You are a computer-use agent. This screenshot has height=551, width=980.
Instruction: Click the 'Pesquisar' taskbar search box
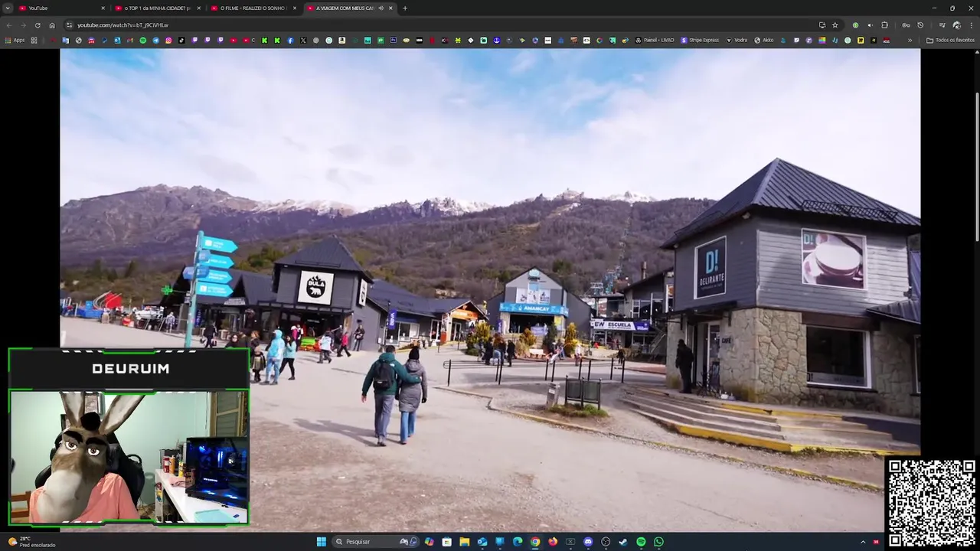pyautogui.click(x=377, y=542)
